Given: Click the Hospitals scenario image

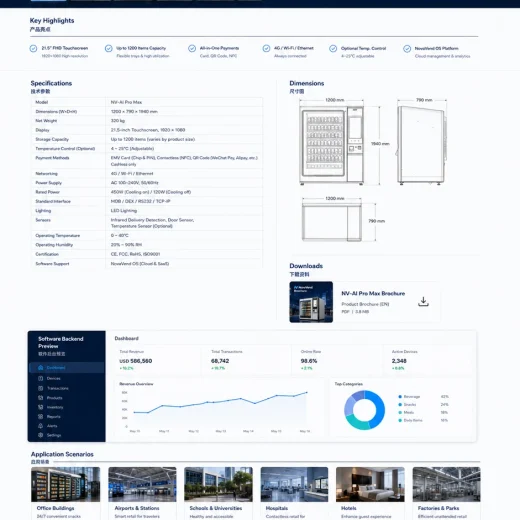Looking at the screenshot, I should [x=294, y=484].
